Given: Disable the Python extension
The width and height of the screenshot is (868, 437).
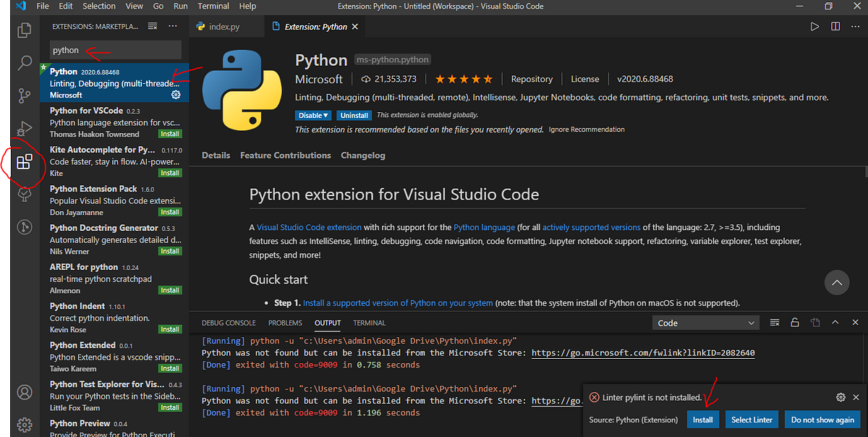Looking at the screenshot, I should coord(309,114).
